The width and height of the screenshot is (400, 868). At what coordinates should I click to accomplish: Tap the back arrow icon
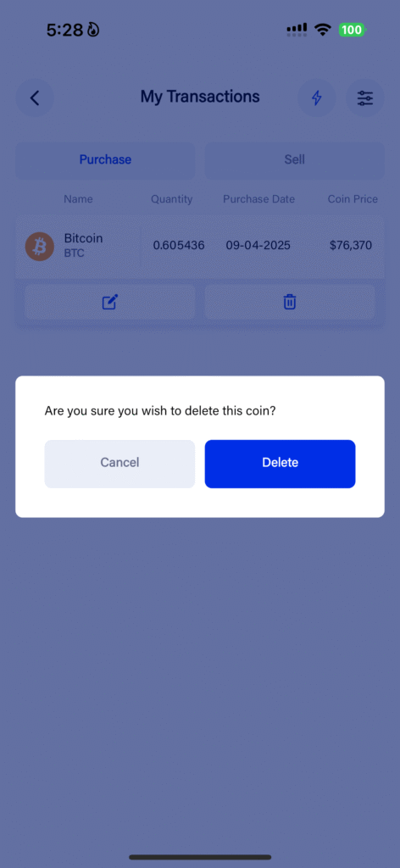point(35,98)
